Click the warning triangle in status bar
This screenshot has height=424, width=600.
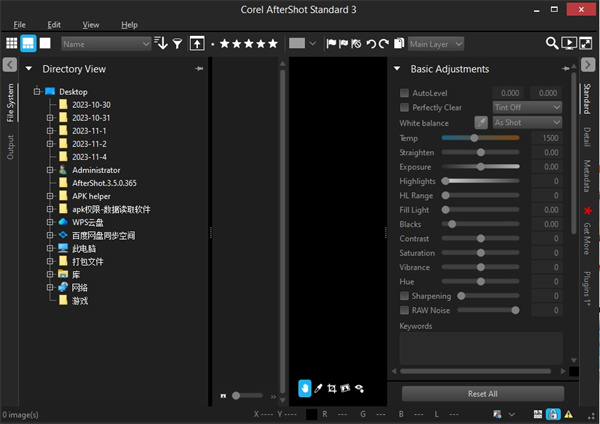[569, 414]
